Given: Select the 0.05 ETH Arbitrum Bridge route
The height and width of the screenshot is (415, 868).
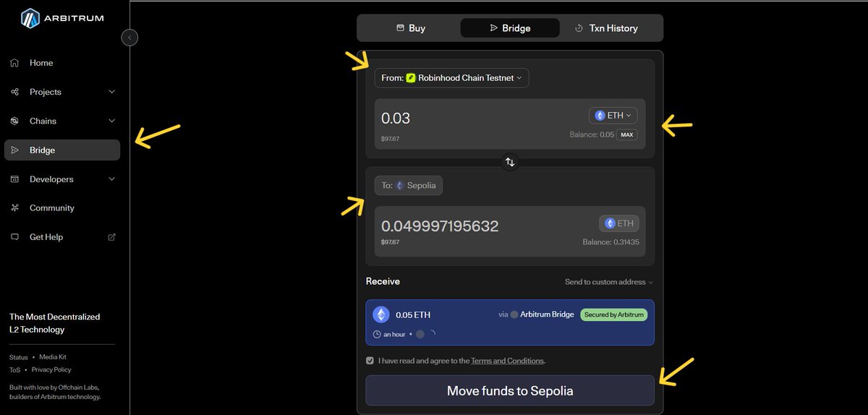Looking at the screenshot, I should click(x=510, y=322).
